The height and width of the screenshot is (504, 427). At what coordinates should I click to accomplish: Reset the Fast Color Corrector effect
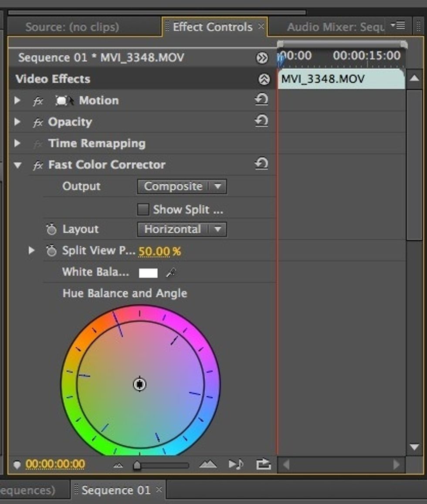tap(261, 165)
